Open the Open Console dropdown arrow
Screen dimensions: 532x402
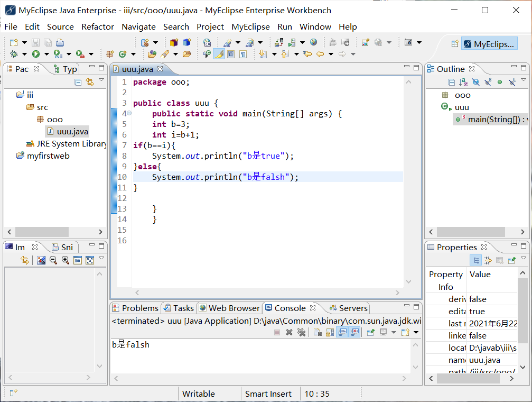[x=416, y=332]
